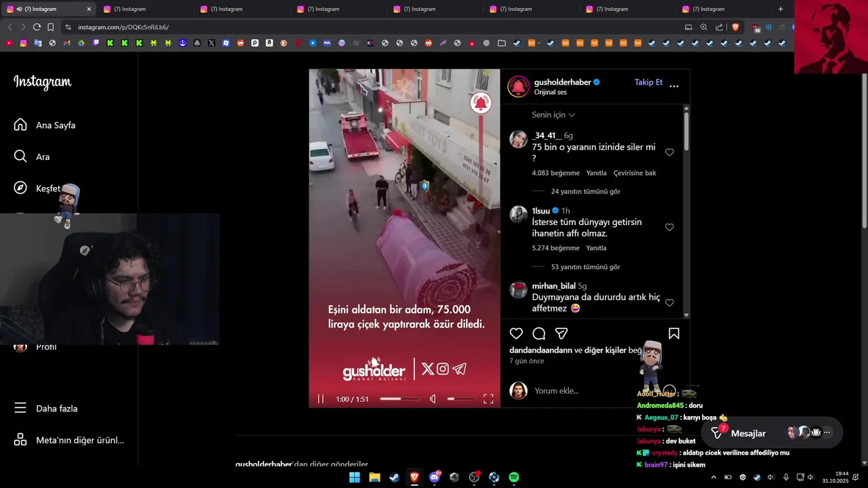Go to Ana Sayfa in the sidebar
Viewport: 868px width, 488px height.
pos(45,125)
